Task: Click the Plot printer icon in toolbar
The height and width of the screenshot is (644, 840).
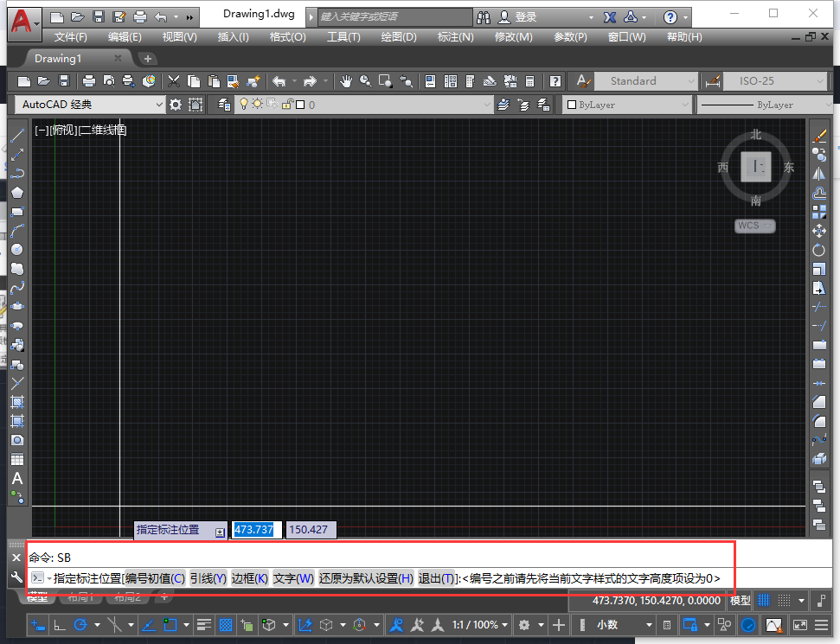Action: (x=88, y=81)
